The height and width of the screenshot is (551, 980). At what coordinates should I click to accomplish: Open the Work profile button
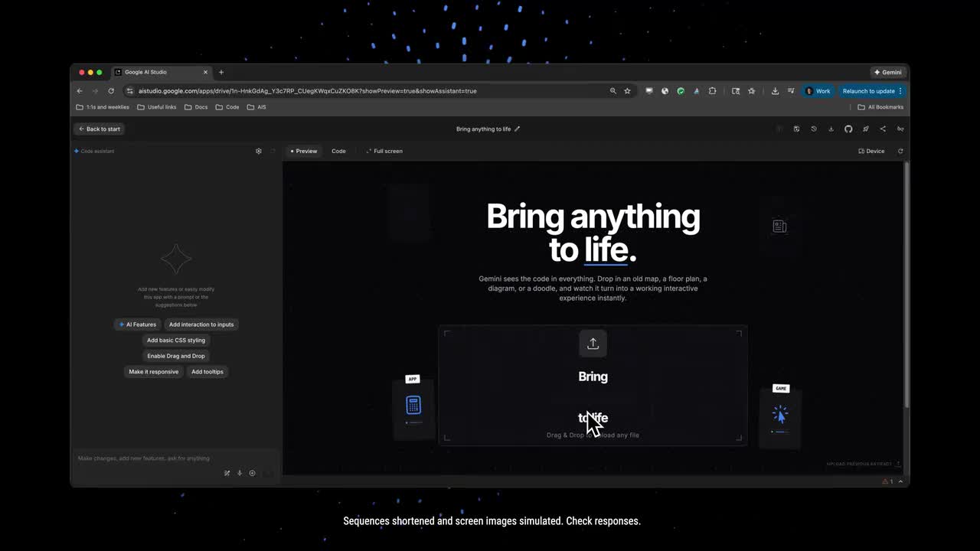tap(818, 91)
